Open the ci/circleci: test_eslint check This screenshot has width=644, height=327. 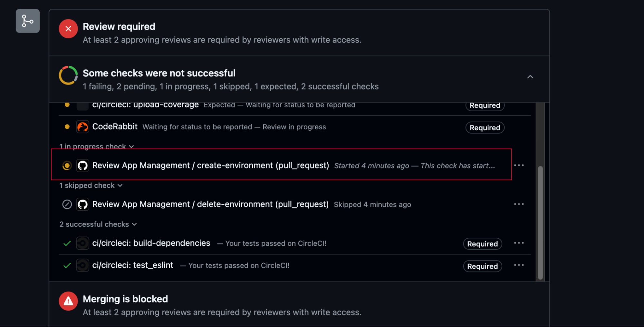(x=133, y=265)
